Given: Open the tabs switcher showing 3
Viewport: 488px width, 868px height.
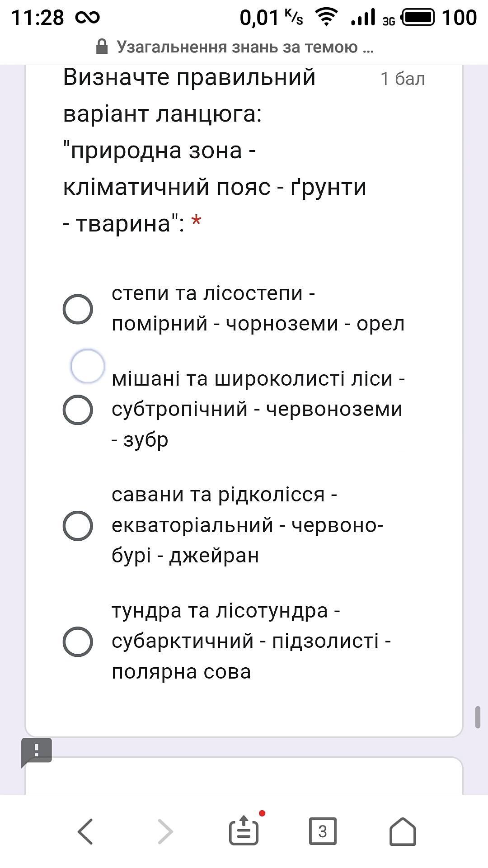Looking at the screenshot, I should pyautogui.click(x=323, y=831).
